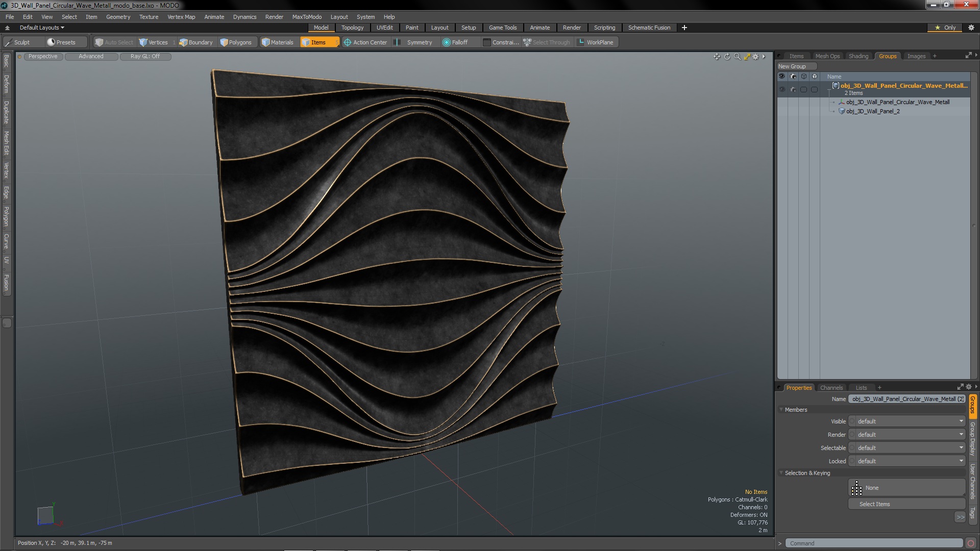Open the Render default dropdown
Viewport: 980px width, 551px height.
click(906, 435)
